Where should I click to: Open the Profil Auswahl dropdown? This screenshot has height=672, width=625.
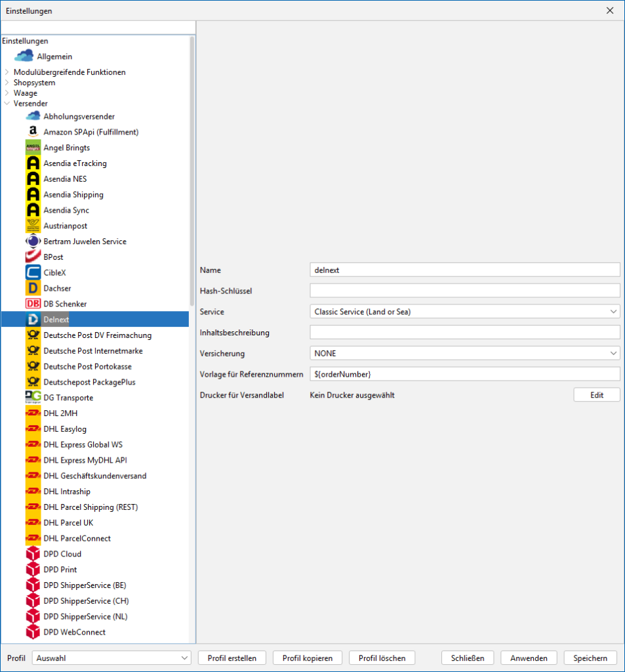point(112,658)
